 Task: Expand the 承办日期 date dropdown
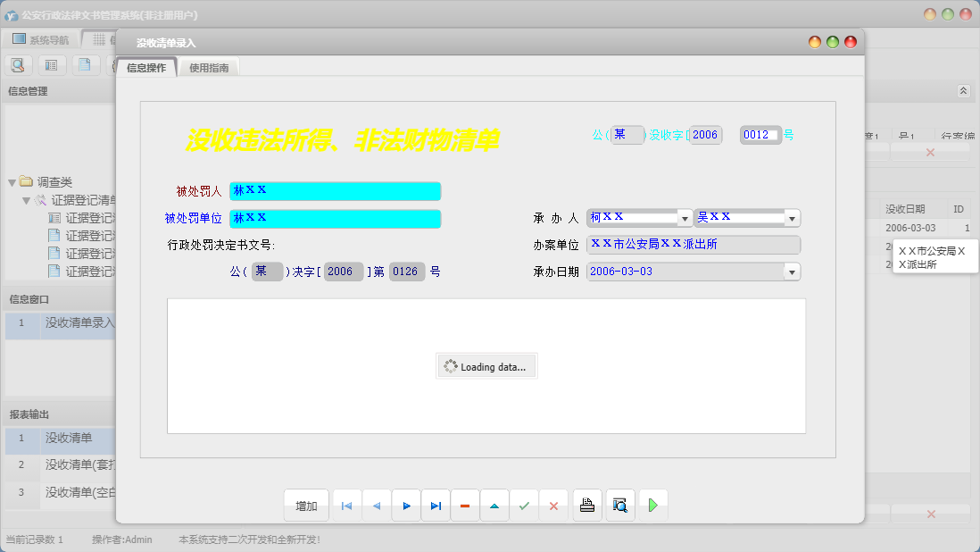coord(792,272)
